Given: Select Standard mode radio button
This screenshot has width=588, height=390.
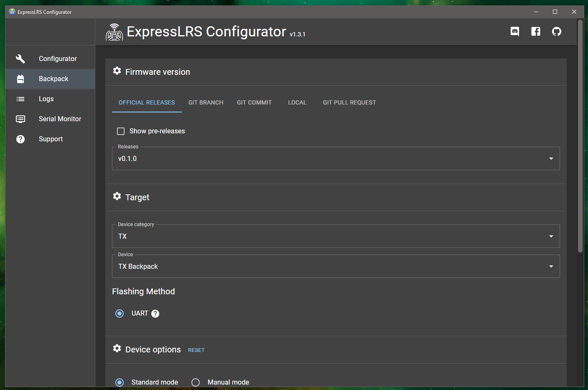Looking at the screenshot, I should [120, 382].
